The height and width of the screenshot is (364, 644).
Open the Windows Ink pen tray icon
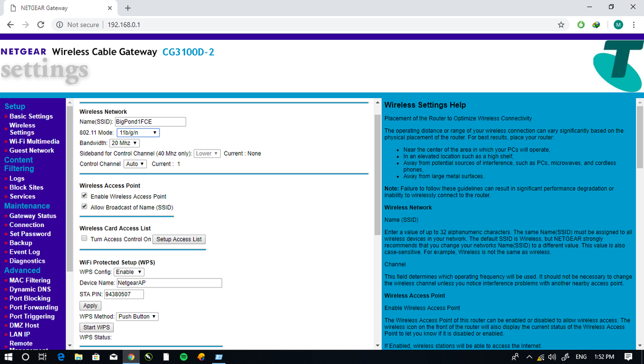coord(566,357)
